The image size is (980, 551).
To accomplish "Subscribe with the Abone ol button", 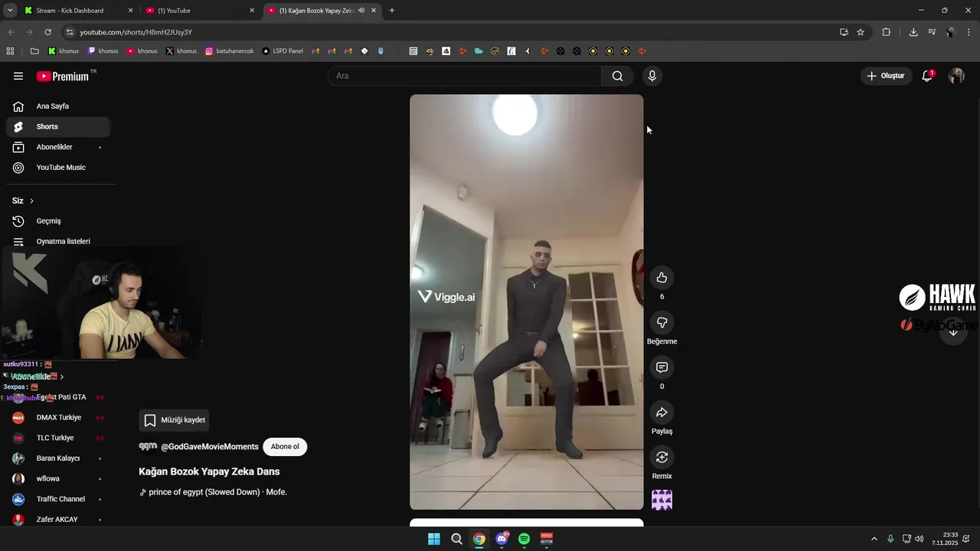I will [x=285, y=447].
